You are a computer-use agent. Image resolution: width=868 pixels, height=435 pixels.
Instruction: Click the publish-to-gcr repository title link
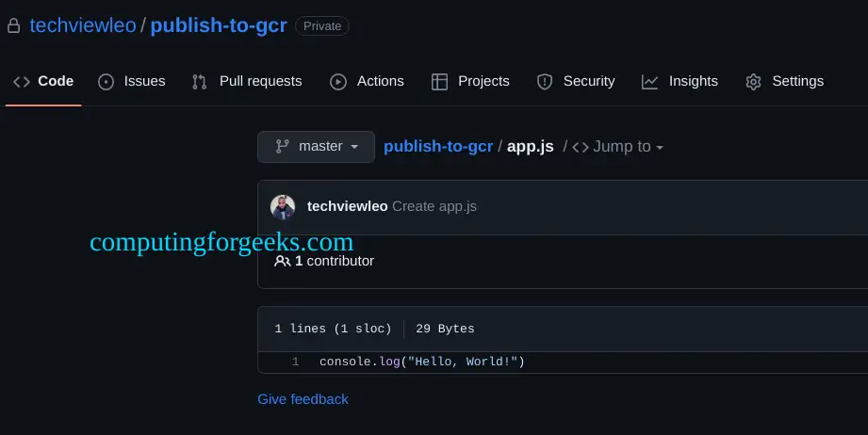coord(219,25)
